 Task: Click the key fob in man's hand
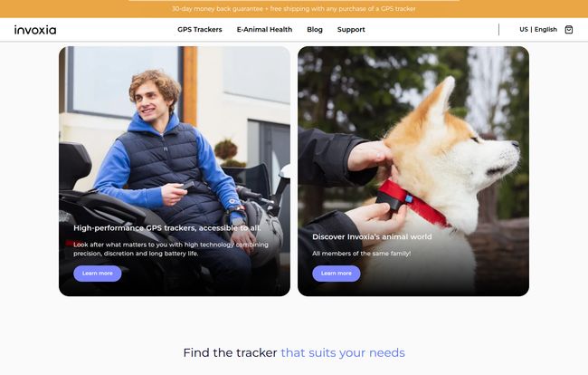click(186, 185)
